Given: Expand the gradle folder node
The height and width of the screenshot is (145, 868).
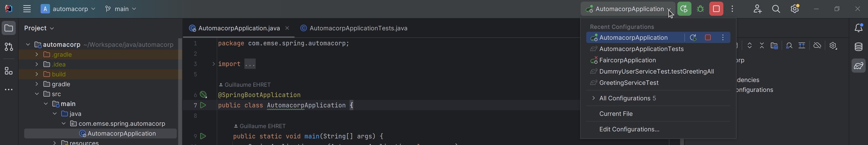Looking at the screenshot, I should (37, 84).
